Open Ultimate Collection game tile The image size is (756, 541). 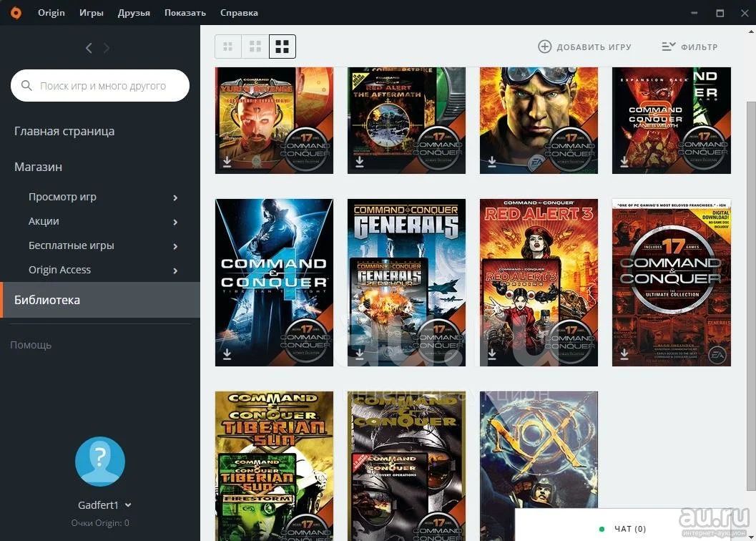671,283
